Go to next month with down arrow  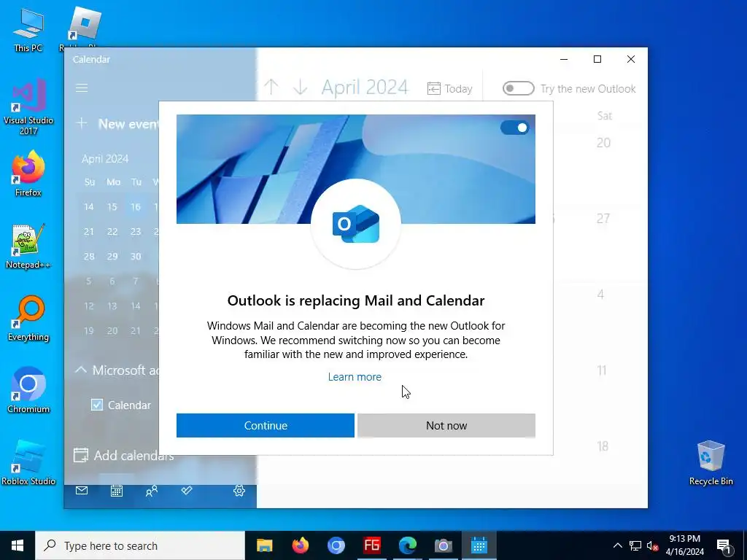[x=300, y=87]
